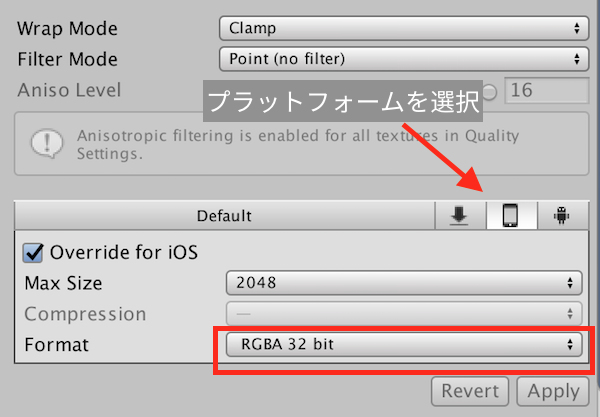Uncheck Override for iOS checkbox
This screenshot has height=417, width=600.
tap(33, 253)
